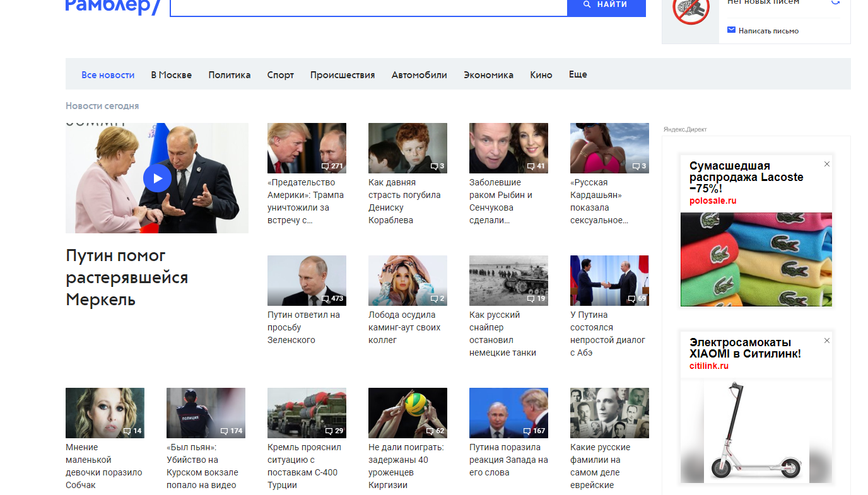Open the Кино tab
Screen dimensions: 868x495
tap(541, 74)
